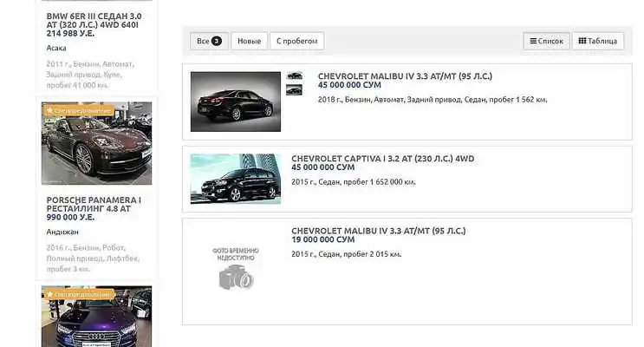Image resolution: width=644 pixels, height=347 pixels.
Task: Select the Новые tab
Action: click(249, 41)
